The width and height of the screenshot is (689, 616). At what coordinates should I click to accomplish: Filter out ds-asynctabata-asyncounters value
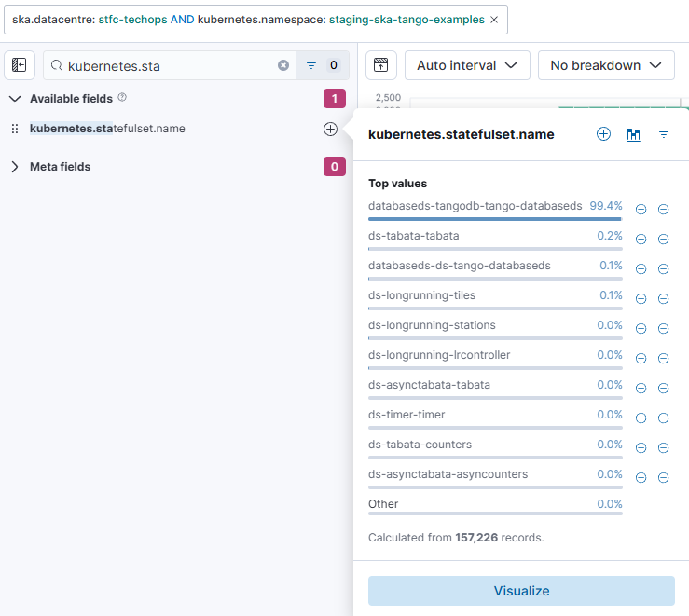(663, 478)
